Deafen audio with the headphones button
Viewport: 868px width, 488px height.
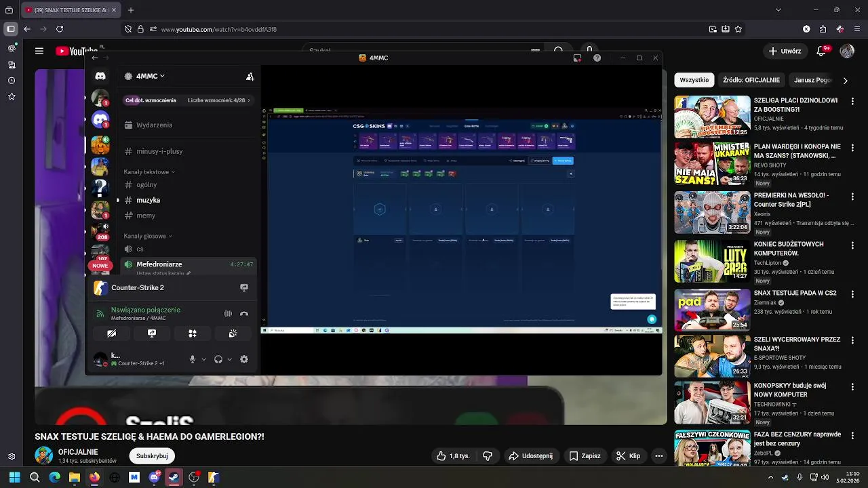(x=218, y=359)
